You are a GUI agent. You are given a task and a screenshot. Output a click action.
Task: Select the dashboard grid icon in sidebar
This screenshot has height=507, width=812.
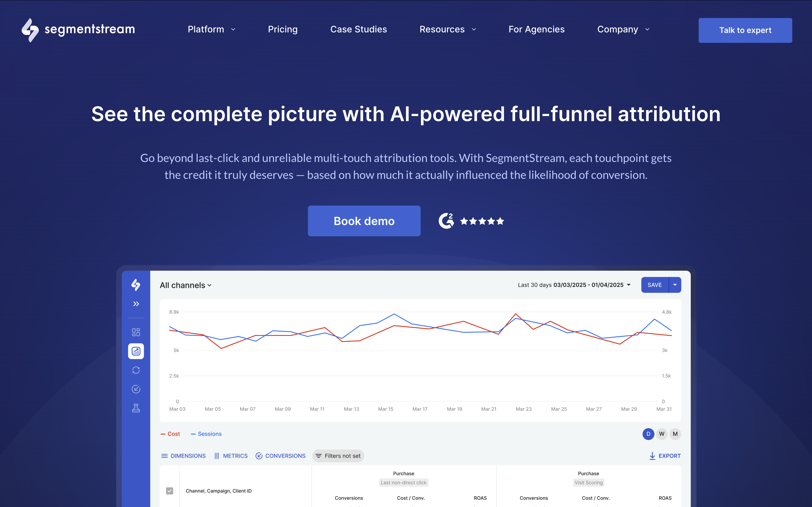pyautogui.click(x=136, y=332)
